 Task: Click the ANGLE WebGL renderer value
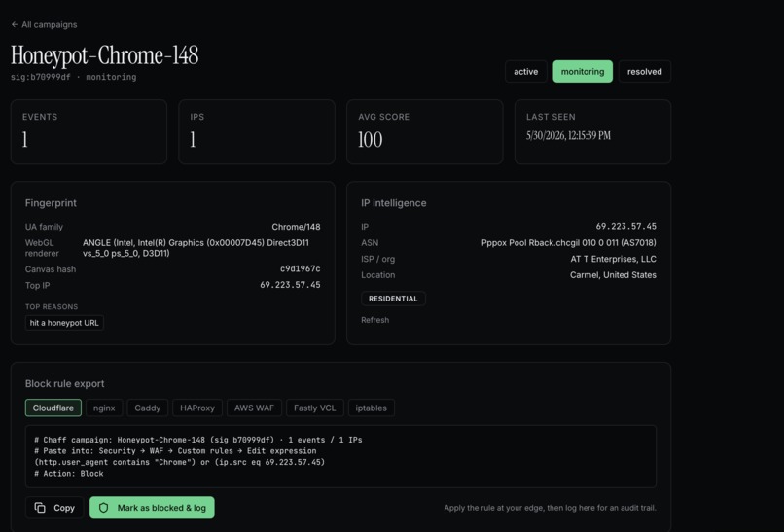(196, 248)
